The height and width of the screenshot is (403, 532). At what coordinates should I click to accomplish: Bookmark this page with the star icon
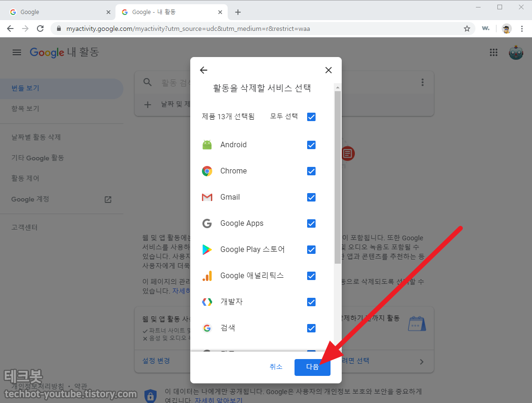467,29
